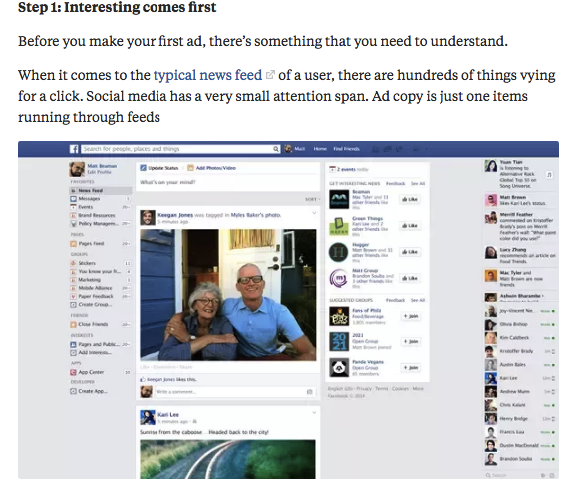Click the Create App... icon under Developer
The image size is (574, 486).
(x=74, y=391)
